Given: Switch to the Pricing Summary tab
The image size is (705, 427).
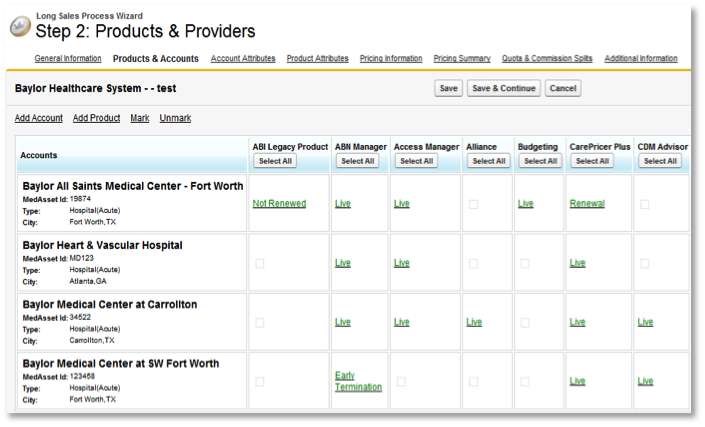Looking at the screenshot, I should [x=462, y=59].
